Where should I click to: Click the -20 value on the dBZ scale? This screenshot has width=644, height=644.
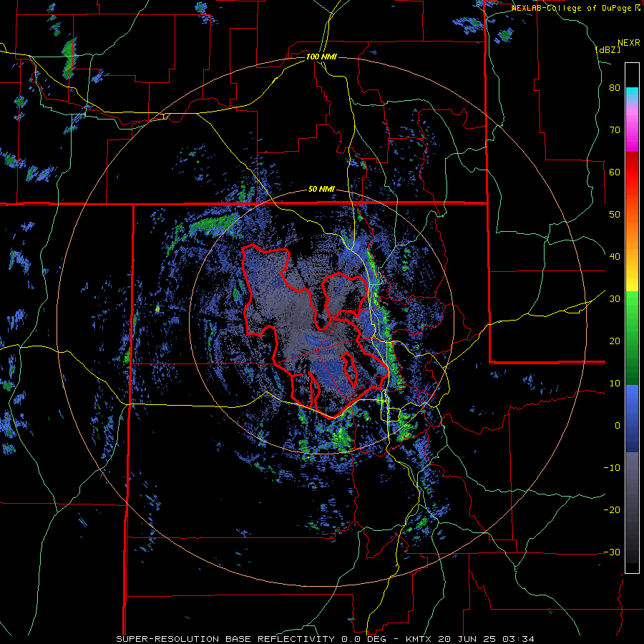point(612,510)
